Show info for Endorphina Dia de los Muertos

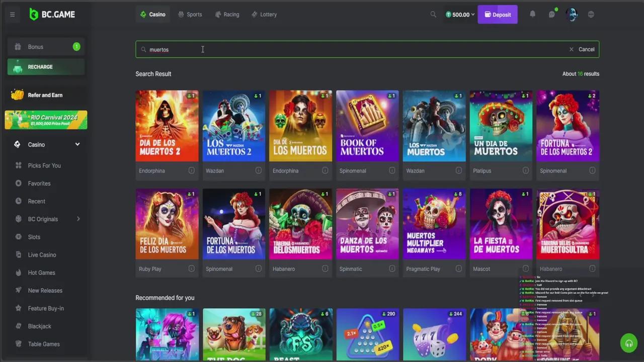325,170
